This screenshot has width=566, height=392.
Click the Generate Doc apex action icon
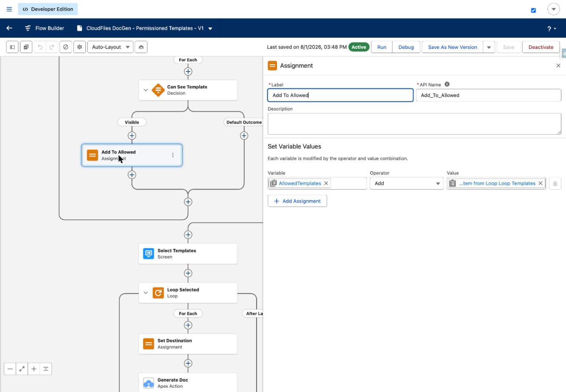pos(148,383)
